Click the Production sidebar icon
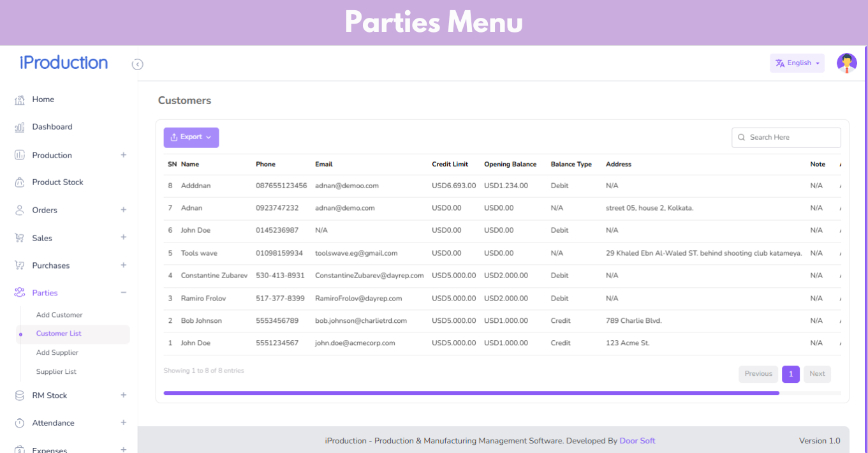The width and height of the screenshot is (868, 453). [20, 155]
